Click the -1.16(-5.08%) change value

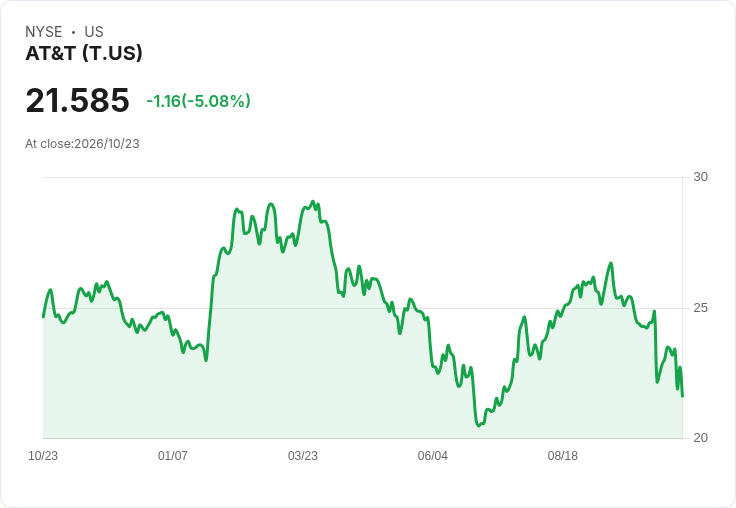[x=199, y=101]
